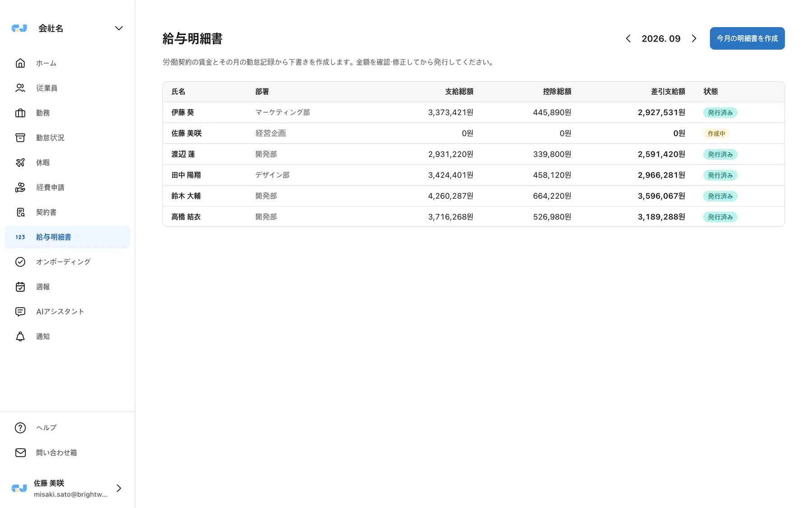
Task: Click the chat bubble icon for AIアシスタント
Action: click(x=20, y=312)
